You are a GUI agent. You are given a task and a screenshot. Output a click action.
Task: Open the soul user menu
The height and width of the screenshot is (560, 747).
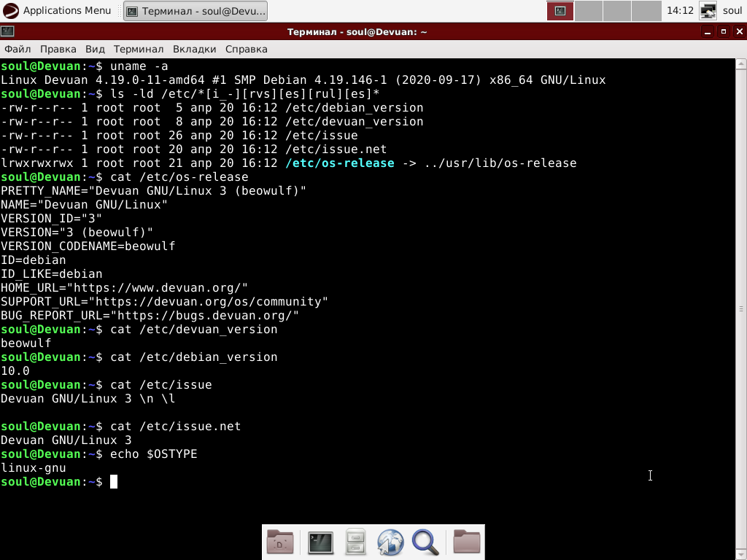[x=732, y=10]
